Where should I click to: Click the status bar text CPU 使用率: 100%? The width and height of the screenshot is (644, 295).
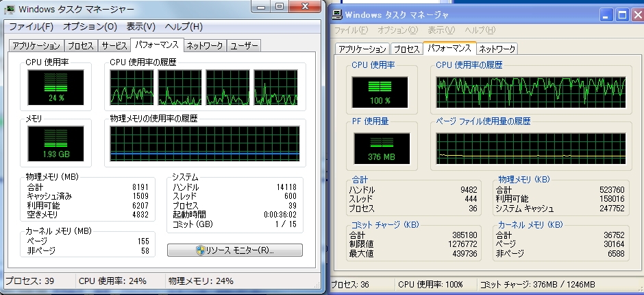(x=430, y=284)
